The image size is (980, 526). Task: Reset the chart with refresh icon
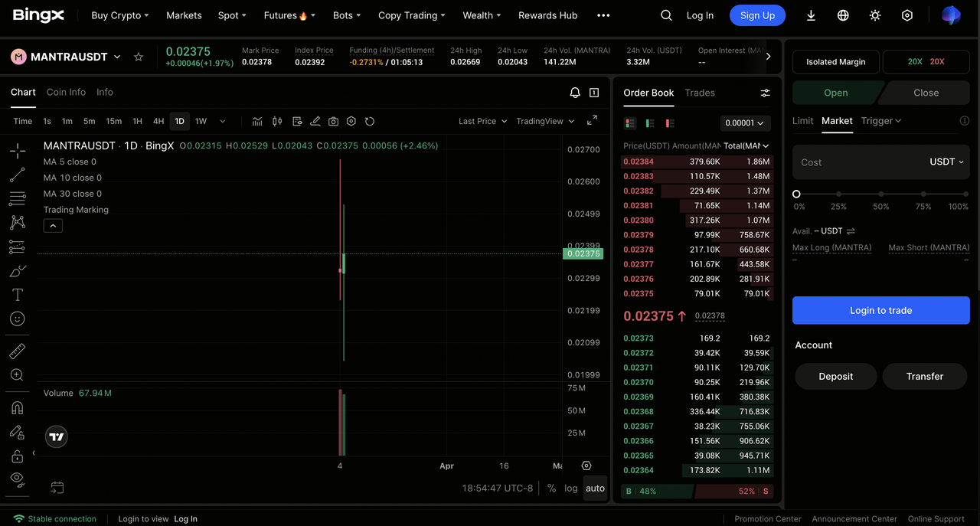point(370,121)
